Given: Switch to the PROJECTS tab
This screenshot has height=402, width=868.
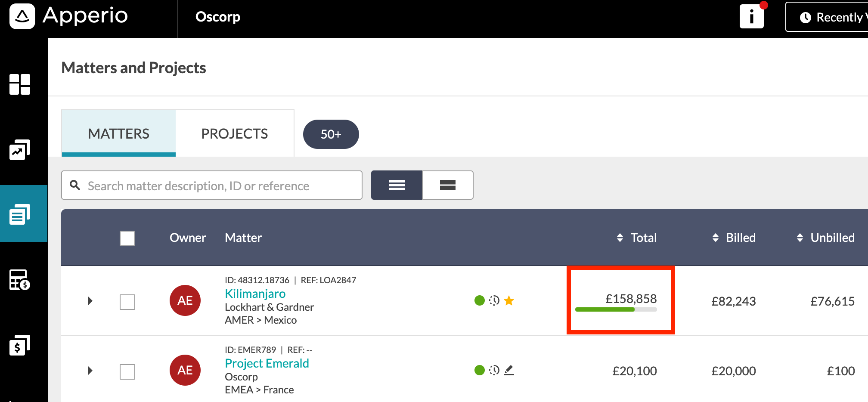Looking at the screenshot, I should coord(235,133).
